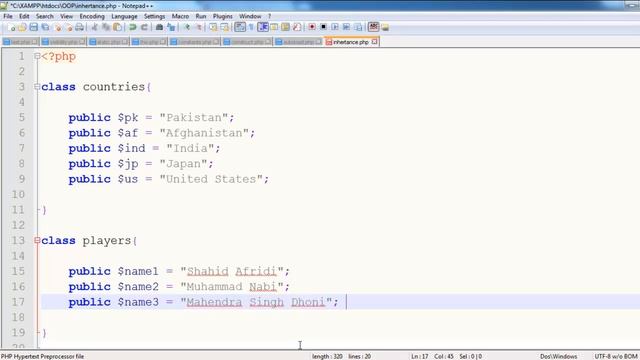Click the word countries on line 3
The width and height of the screenshot is (640, 360).
tap(114, 87)
